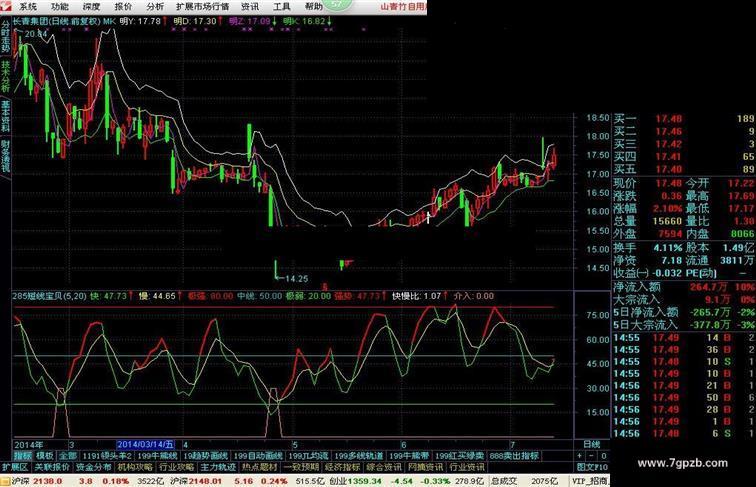
Task: Click the red app logo icon
Action: (x=7, y=6)
